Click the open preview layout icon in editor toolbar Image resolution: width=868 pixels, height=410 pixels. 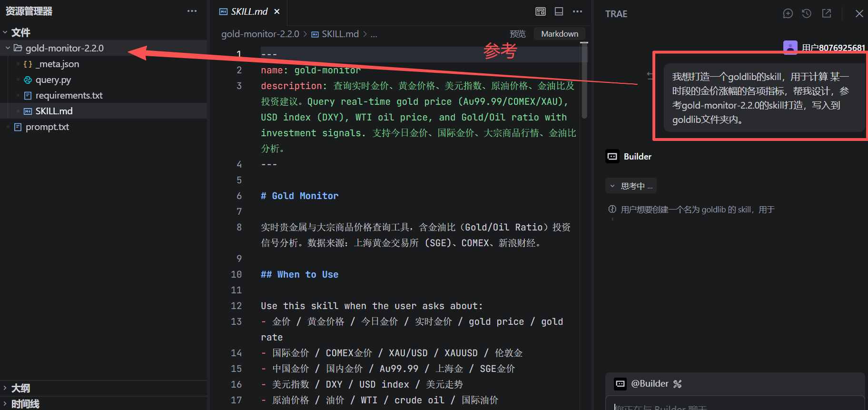[x=541, y=11]
